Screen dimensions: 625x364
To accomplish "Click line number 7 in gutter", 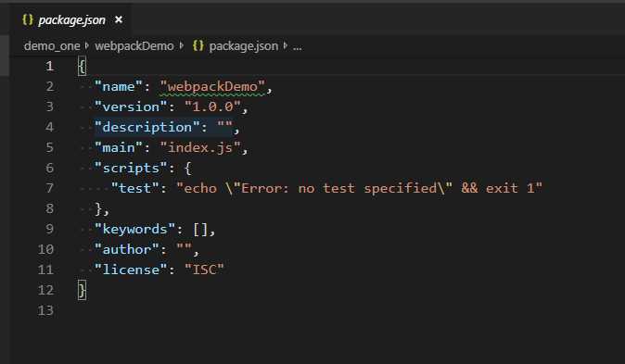I will point(49,188).
